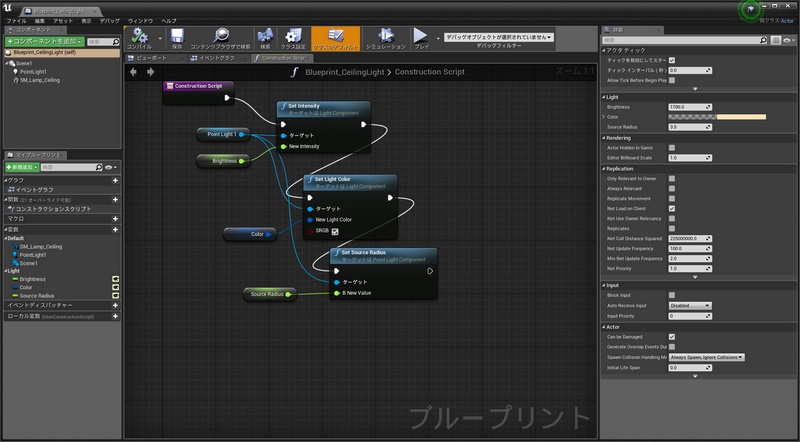Click search magnifier in My Blueprint panel
The image size is (800, 442).
99,167
